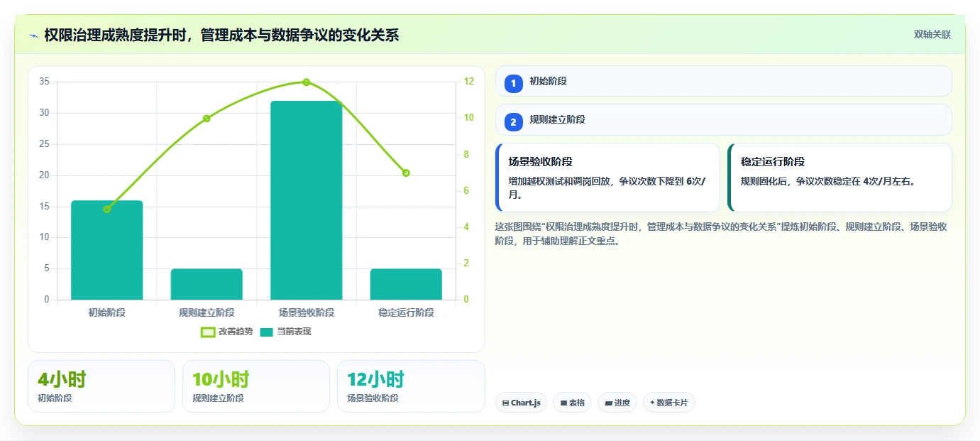
Task: Open the 稳定运行阶段 card
Action: tap(839, 178)
